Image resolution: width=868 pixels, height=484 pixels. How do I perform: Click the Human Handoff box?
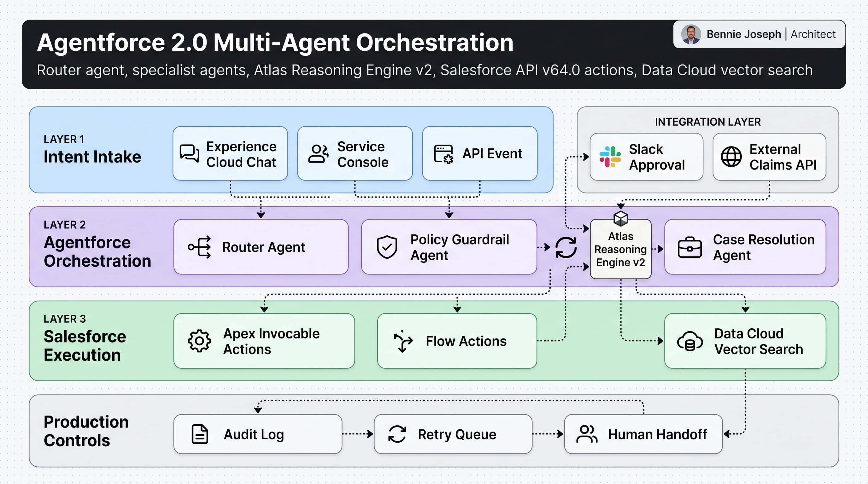(643, 434)
